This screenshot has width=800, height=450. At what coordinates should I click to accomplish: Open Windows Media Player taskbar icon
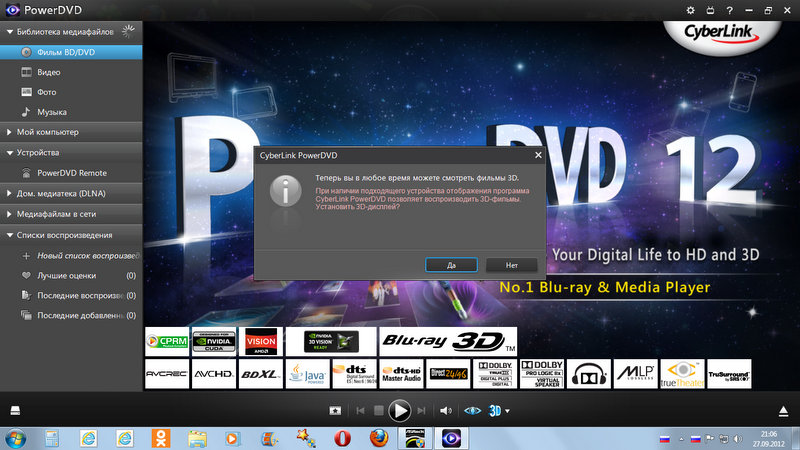pos(233,438)
